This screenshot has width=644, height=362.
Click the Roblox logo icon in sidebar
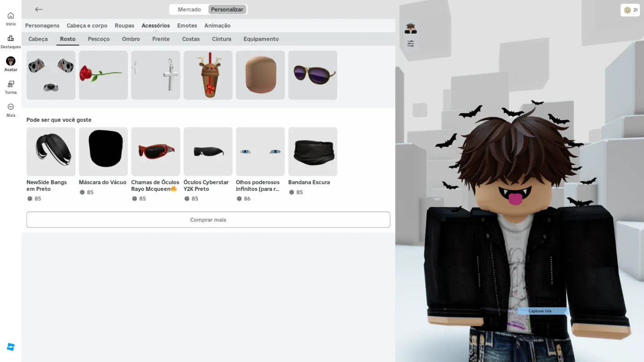point(11,347)
